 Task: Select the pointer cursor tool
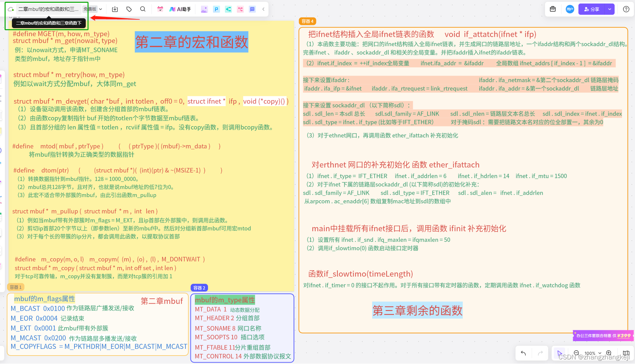click(560, 353)
